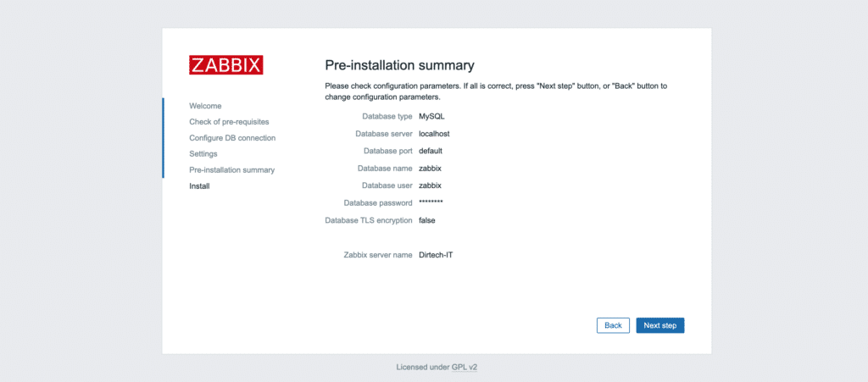This screenshot has width=868, height=382.
Task: Click the Database user label
Action: pos(387,185)
